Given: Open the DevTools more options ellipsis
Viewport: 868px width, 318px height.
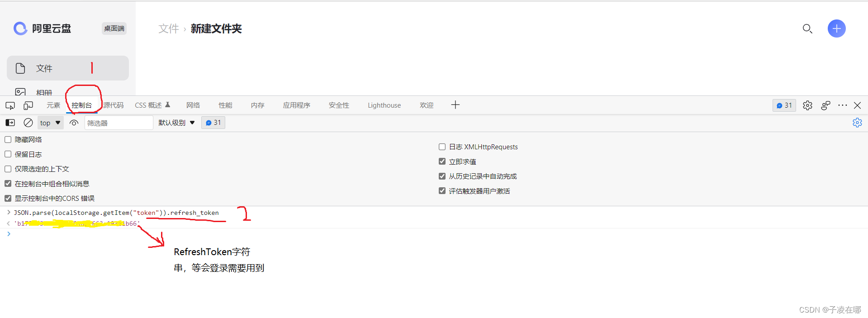Looking at the screenshot, I should click(x=842, y=105).
